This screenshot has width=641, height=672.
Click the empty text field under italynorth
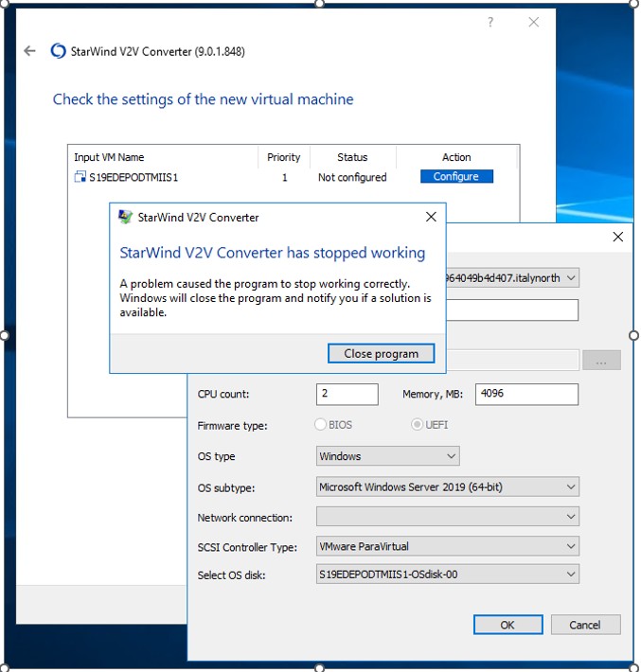pos(513,309)
